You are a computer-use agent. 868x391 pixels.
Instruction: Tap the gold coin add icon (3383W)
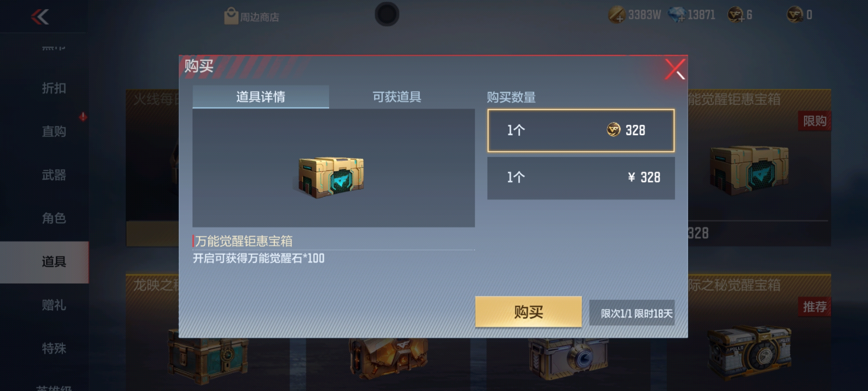[x=617, y=15]
